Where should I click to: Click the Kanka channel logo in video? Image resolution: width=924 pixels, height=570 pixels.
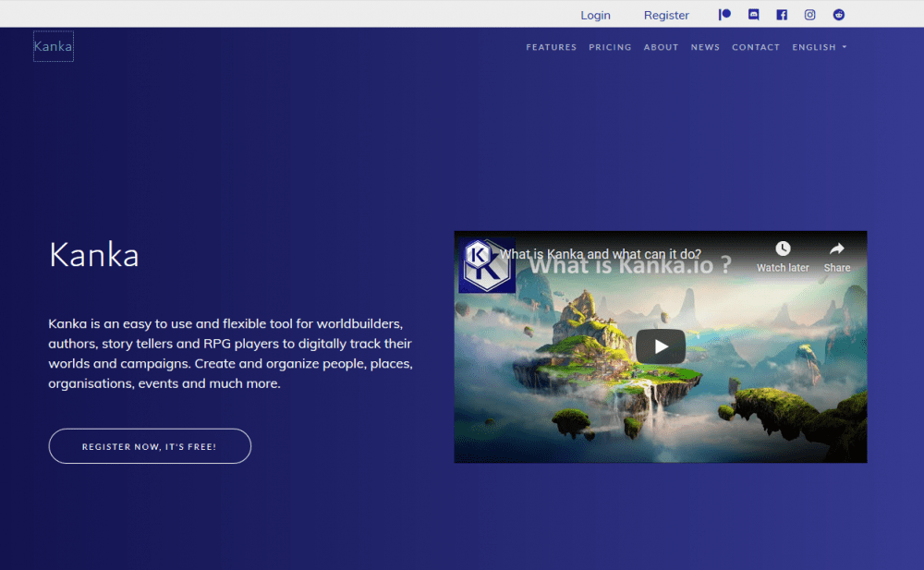point(486,264)
